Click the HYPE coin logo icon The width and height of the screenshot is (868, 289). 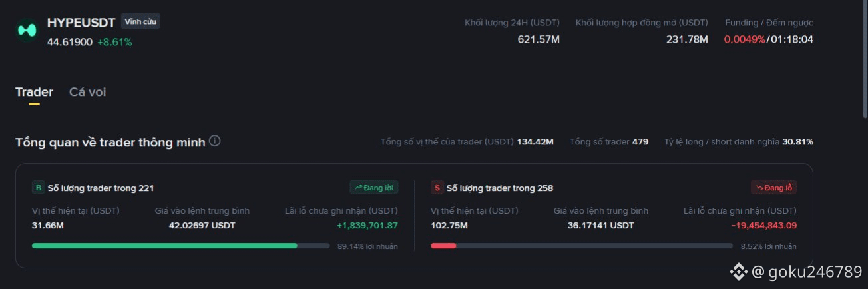27,30
